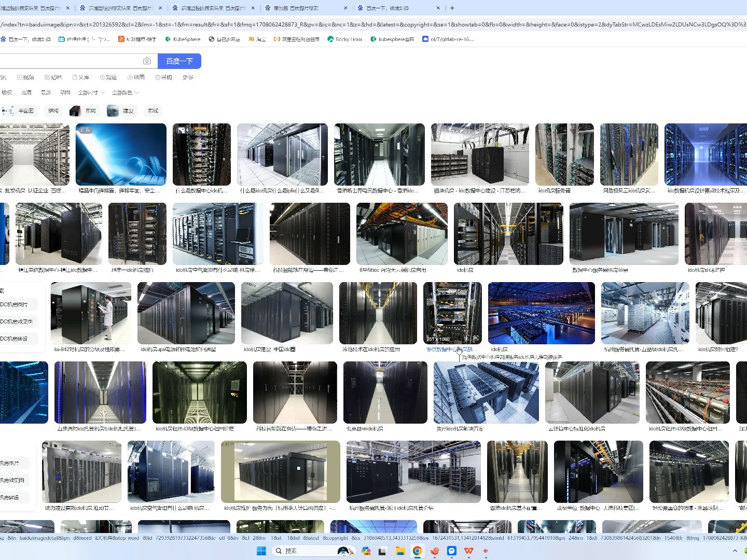Image resolution: width=747 pixels, height=560 pixels.
Task: Enable the 动图 GIF filter
Action: (x=64, y=92)
